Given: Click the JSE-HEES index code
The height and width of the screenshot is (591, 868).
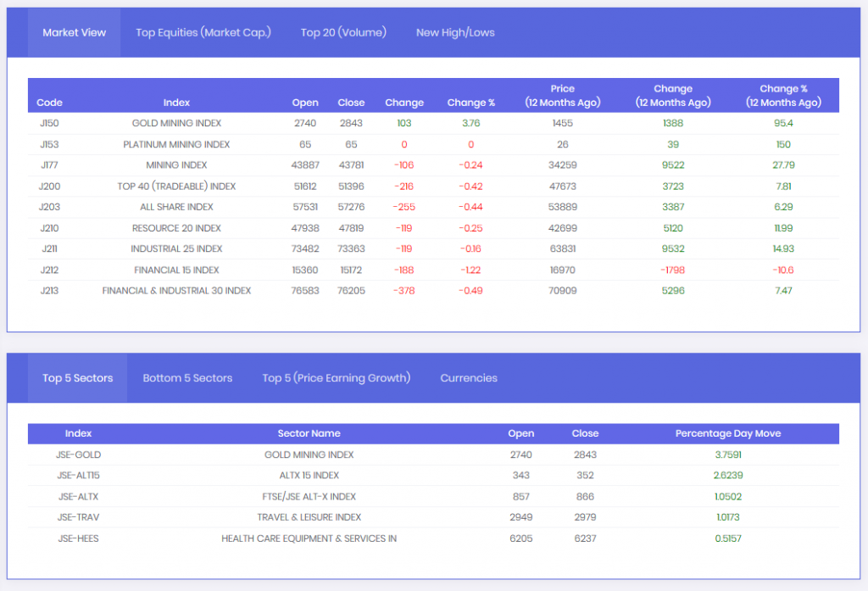Looking at the screenshot, I should pyautogui.click(x=79, y=538).
